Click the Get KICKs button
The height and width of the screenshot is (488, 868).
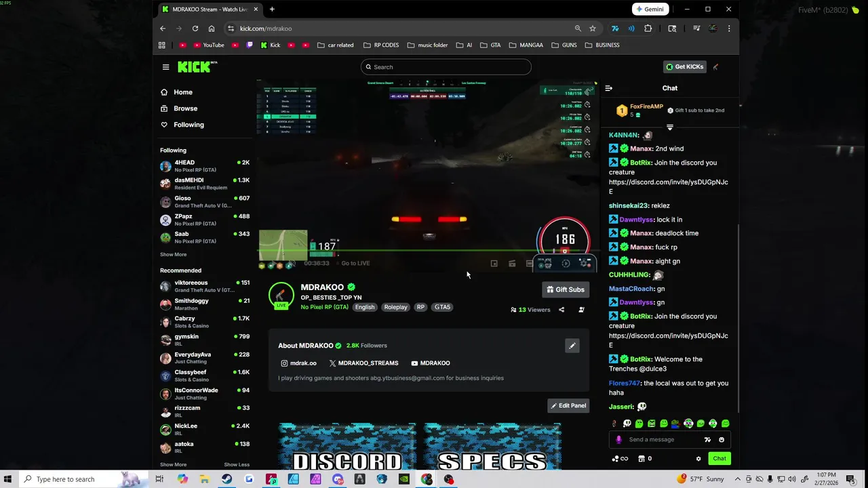tap(685, 67)
